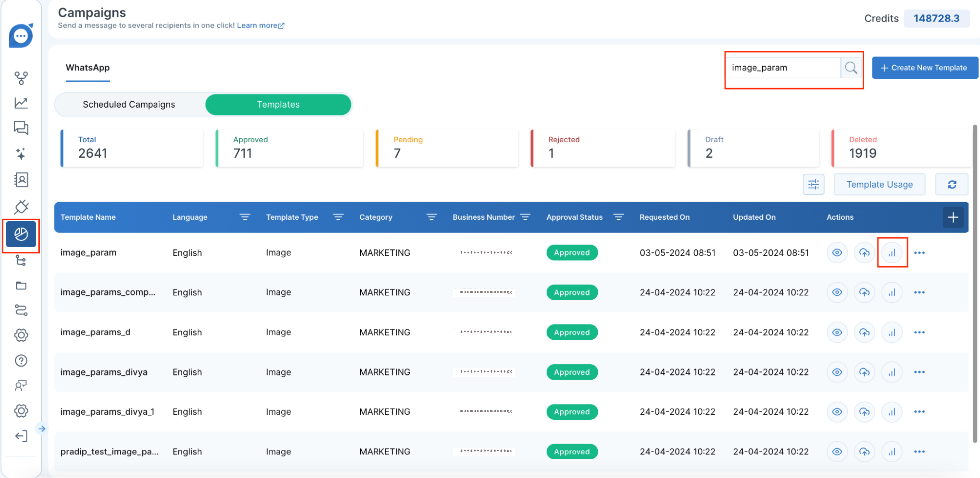Open the folder sidebar icon
The height and width of the screenshot is (478, 980).
pyautogui.click(x=21, y=285)
